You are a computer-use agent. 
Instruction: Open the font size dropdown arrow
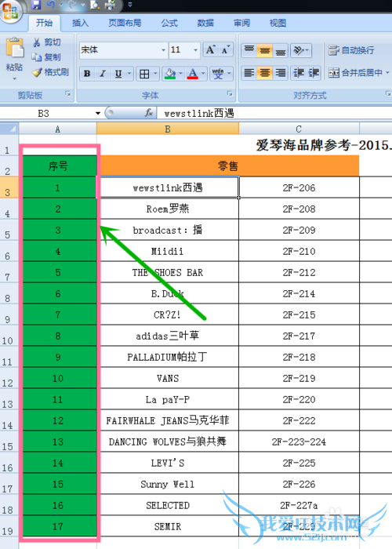[196, 50]
